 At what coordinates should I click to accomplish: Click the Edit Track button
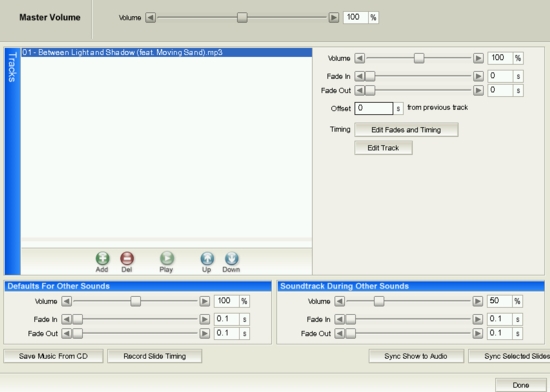tap(383, 148)
